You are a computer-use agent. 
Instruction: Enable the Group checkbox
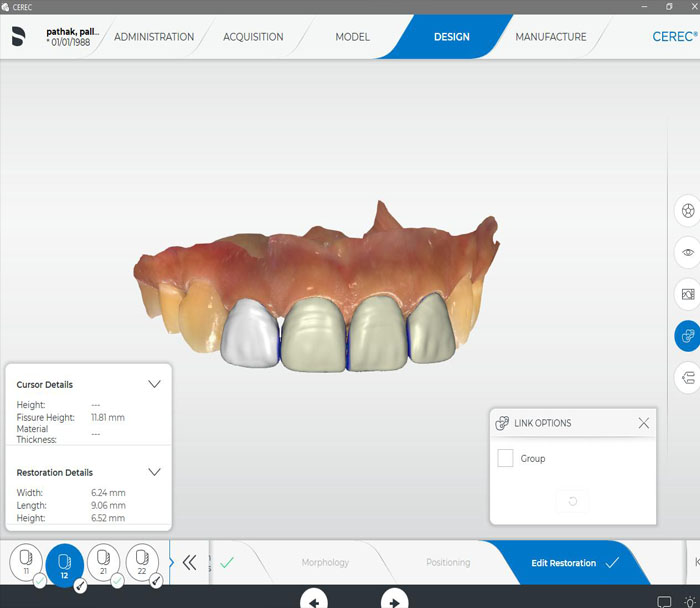pyautogui.click(x=505, y=458)
